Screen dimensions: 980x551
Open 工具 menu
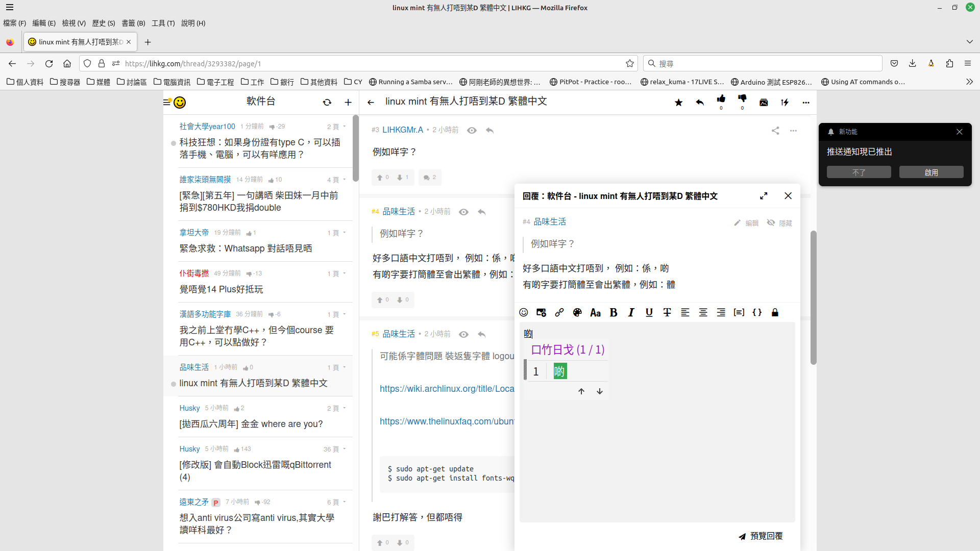tap(163, 23)
